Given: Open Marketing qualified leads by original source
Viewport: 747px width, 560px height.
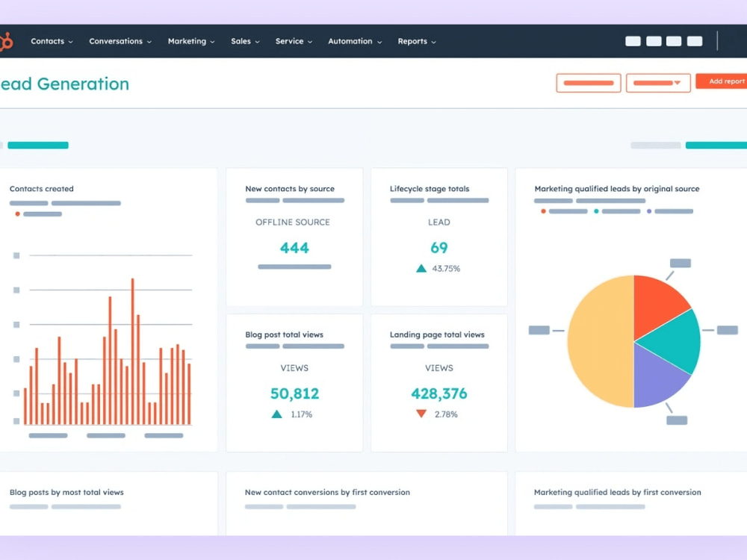Looking at the screenshot, I should tap(617, 189).
